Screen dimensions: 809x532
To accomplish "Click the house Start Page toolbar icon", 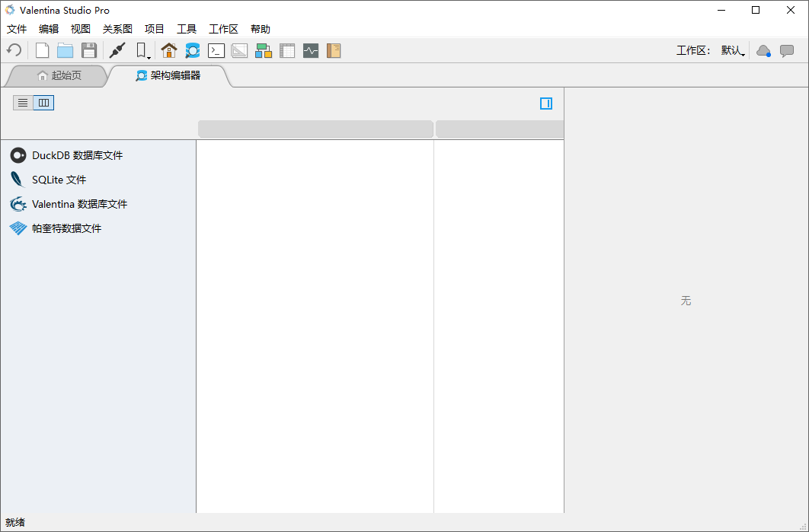I will tap(168, 50).
